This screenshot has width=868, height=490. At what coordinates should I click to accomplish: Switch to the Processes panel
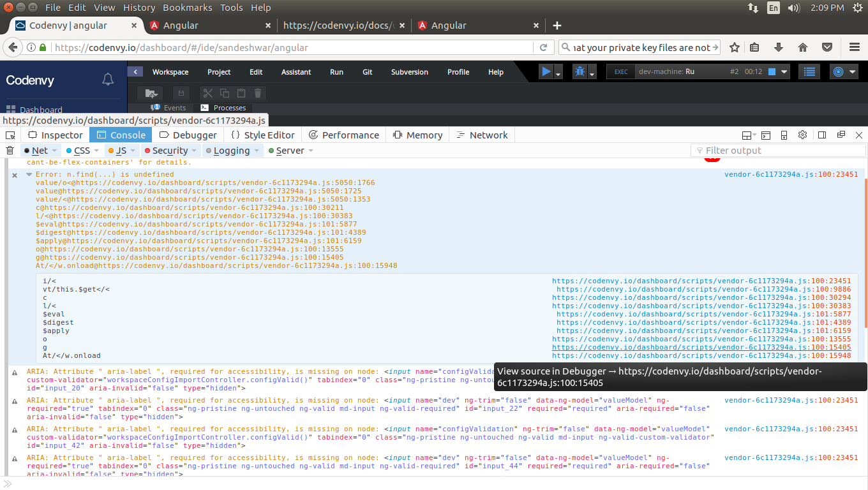coord(228,107)
